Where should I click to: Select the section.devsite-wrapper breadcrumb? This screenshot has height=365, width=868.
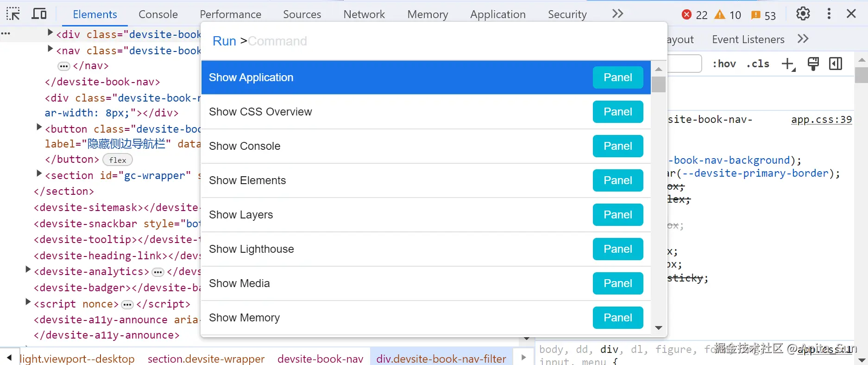(206, 359)
